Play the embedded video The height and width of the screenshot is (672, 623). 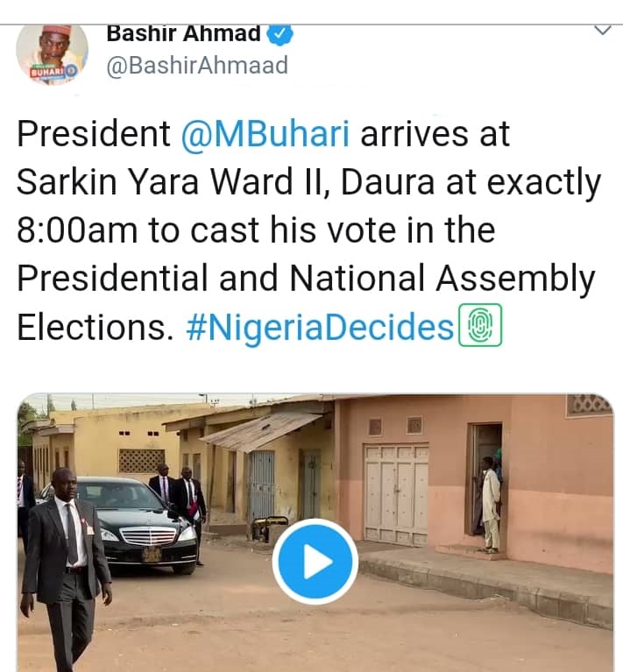coord(314,562)
